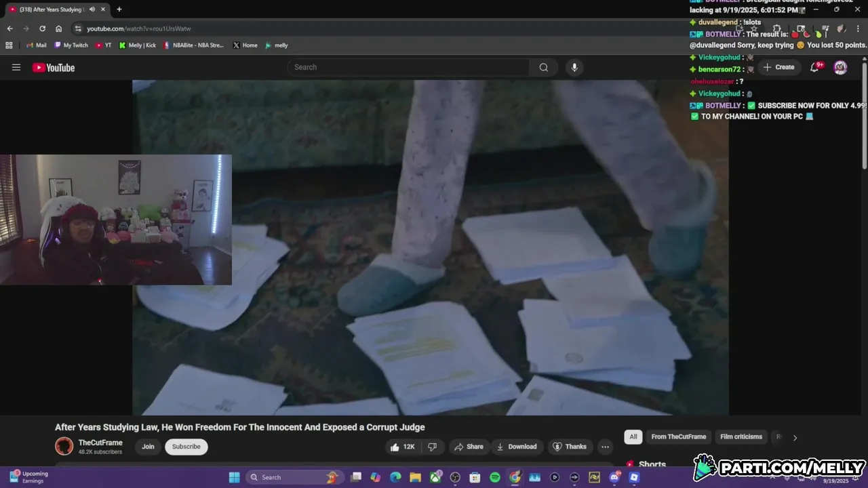Open Chrome three-dot menu

pos(858,29)
